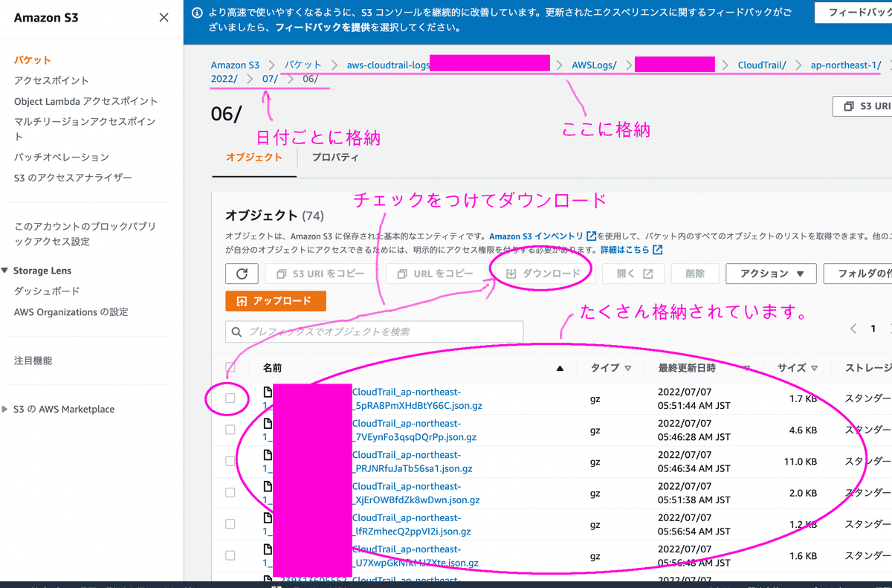Click the バケット breadcrumb link
Image resolution: width=892 pixels, height=588 pixels.
tap(303, 65)
